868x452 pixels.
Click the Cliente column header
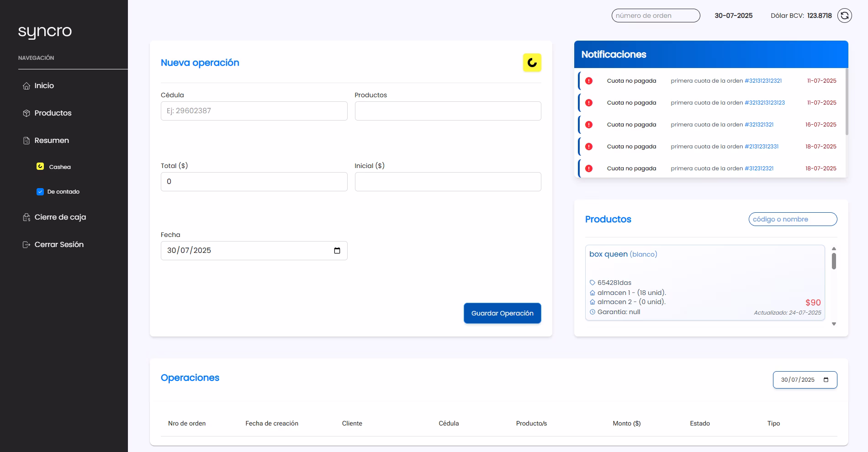click(x=352, y=424)
